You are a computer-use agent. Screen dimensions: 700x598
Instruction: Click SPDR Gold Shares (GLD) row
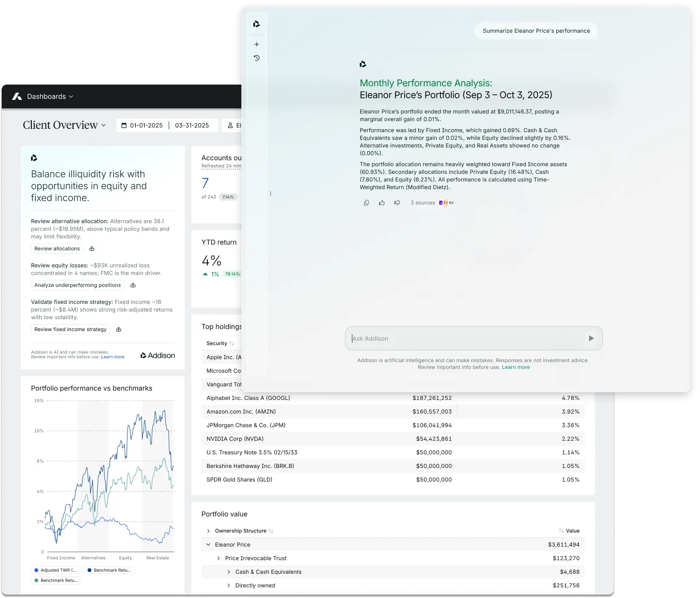pos(393,479)
